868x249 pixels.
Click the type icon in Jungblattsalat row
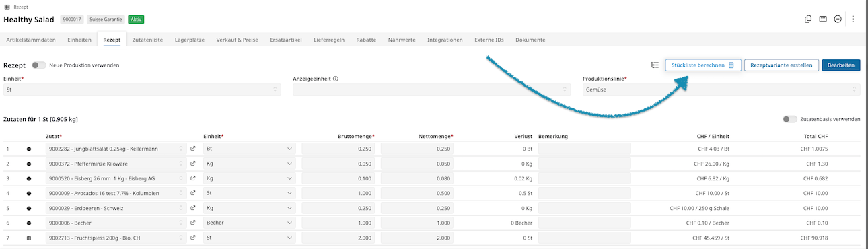pyautogui.click(x=29, y=149)
